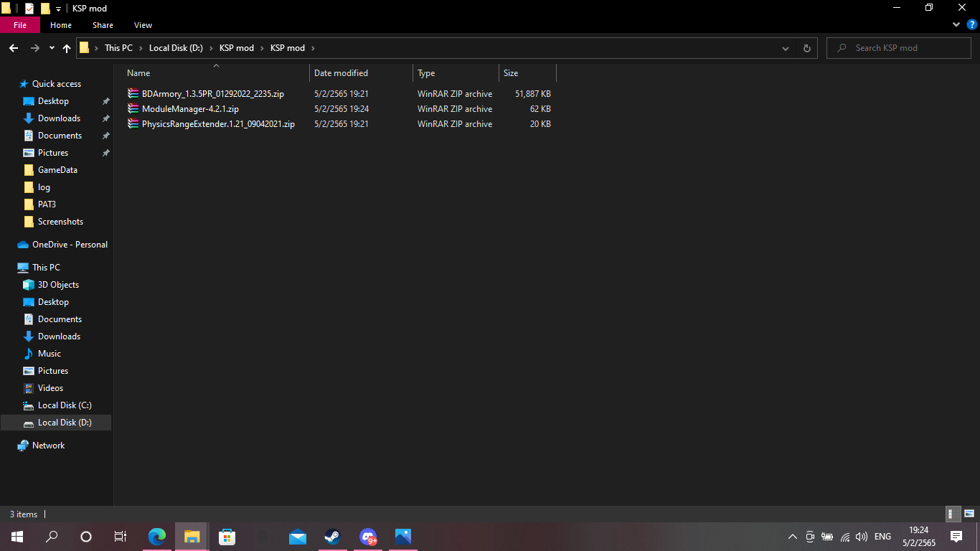The image size is (980, 551).
Task: Open the File ribbon tab
Action: 20,25
